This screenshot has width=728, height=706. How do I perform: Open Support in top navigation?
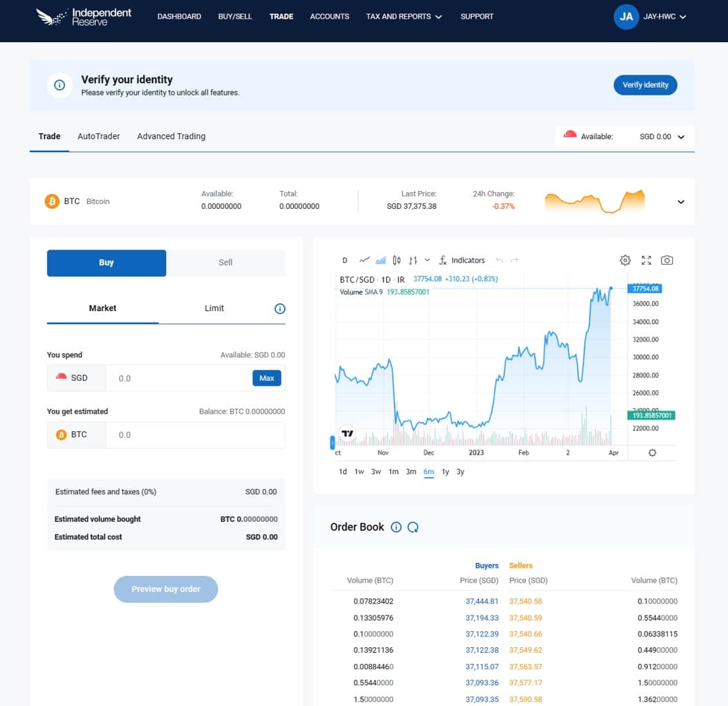coord(477,17)
